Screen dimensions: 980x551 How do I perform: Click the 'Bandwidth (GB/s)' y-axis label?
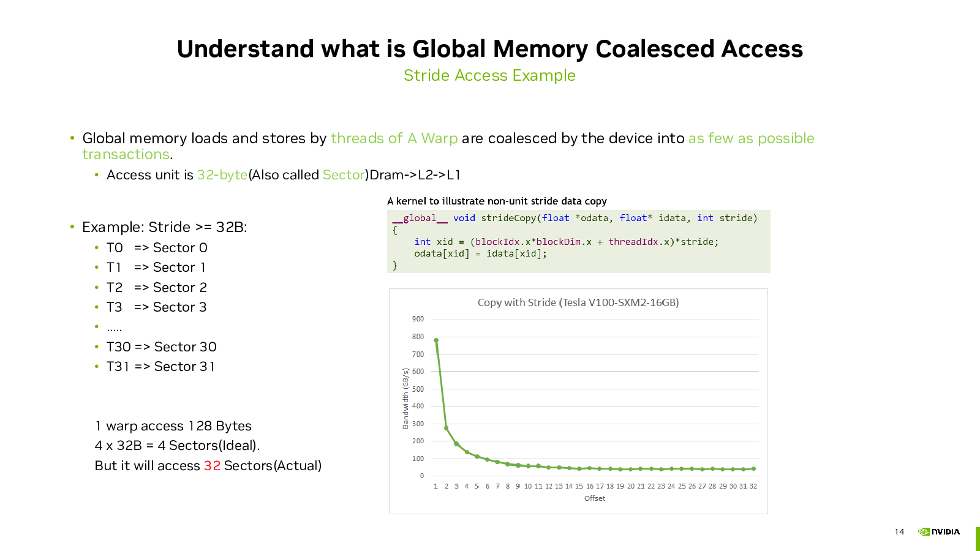click(405, 398)
